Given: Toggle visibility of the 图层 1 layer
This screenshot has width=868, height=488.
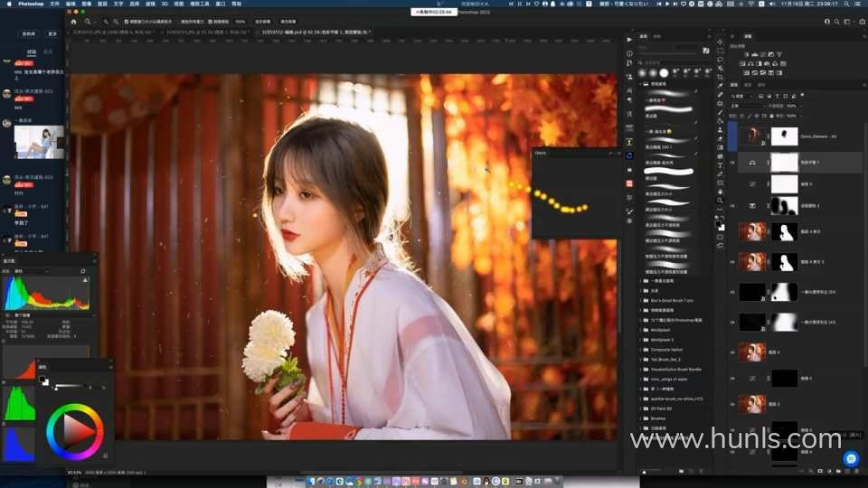Looking at the screenshot, I should 732,404.
